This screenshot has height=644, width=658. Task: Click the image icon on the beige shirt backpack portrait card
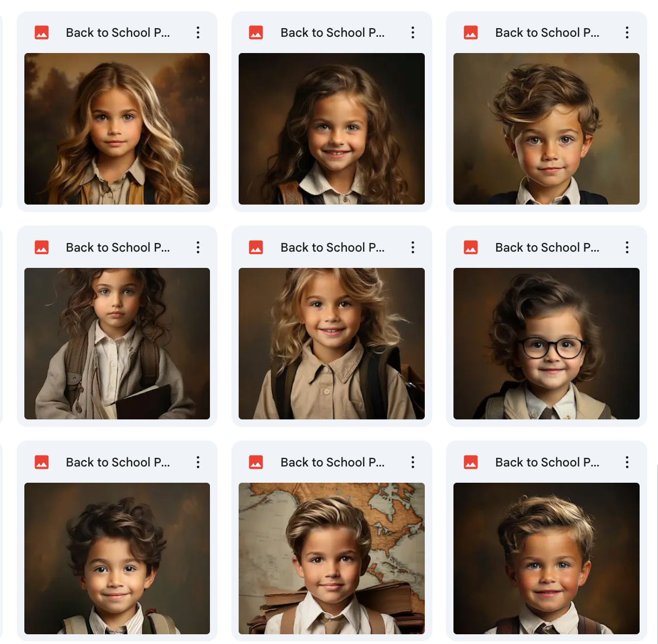click(x=256, y=247)
